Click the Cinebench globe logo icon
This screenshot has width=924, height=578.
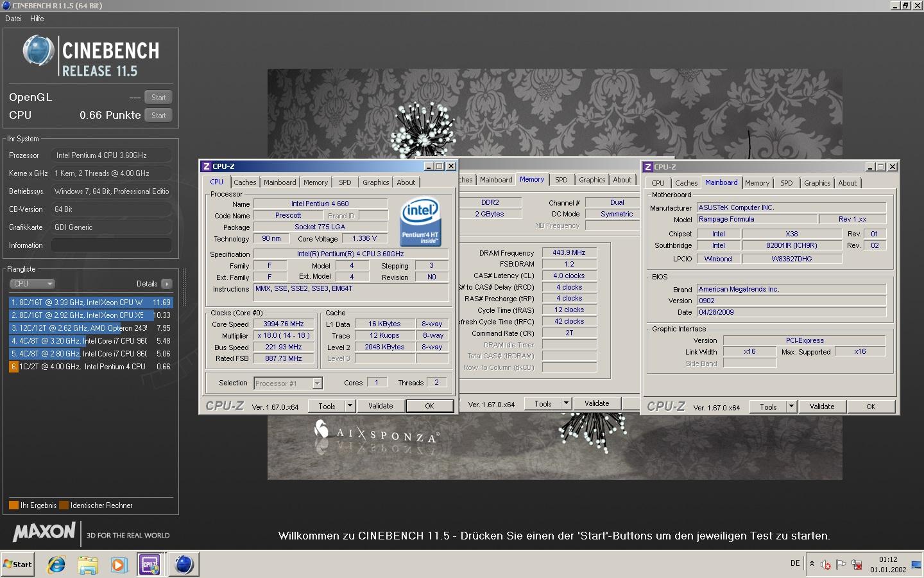pyautogui.click(x=38, y=51)
